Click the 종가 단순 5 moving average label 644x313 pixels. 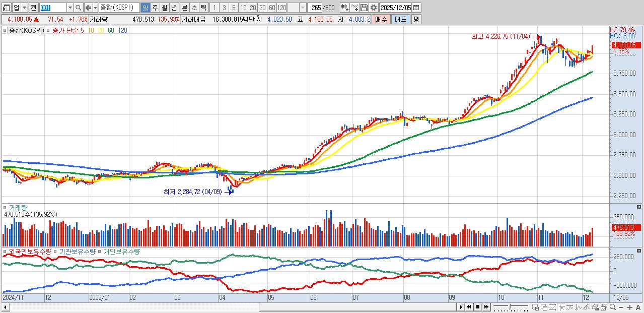[68, 30]
